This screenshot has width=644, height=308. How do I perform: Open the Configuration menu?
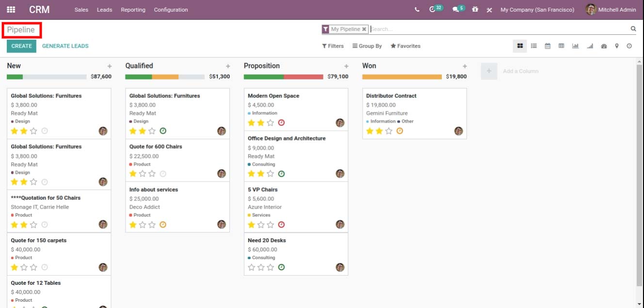(x=171, y=10)
